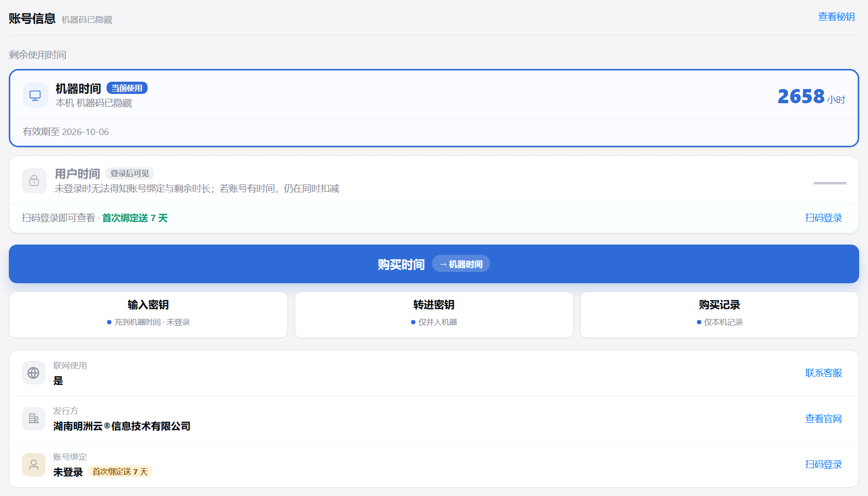This screenshot has width=868, height=496.
Task: Click 扫码登录 link in 用户时间 card
Action: click(x=824, y=218)
